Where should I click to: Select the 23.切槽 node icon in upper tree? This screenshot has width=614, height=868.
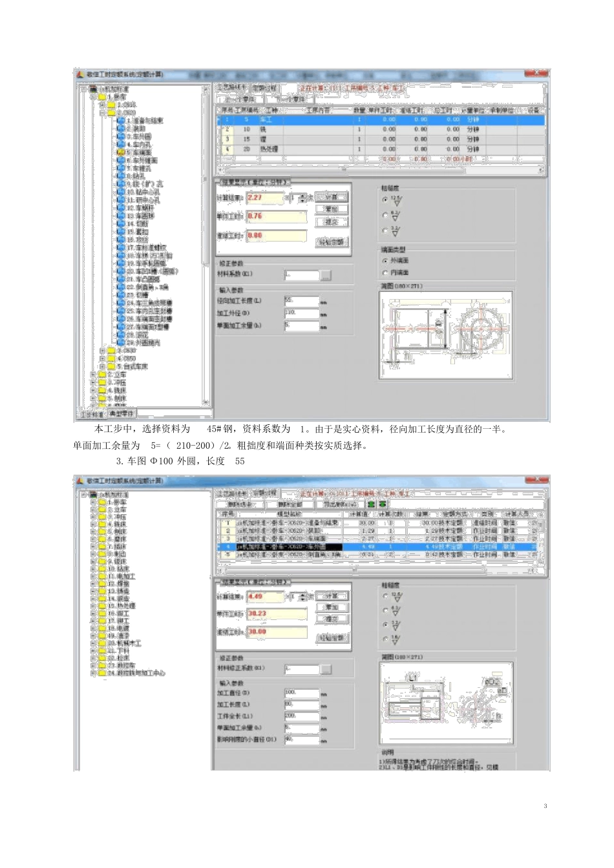click(121, 294)
